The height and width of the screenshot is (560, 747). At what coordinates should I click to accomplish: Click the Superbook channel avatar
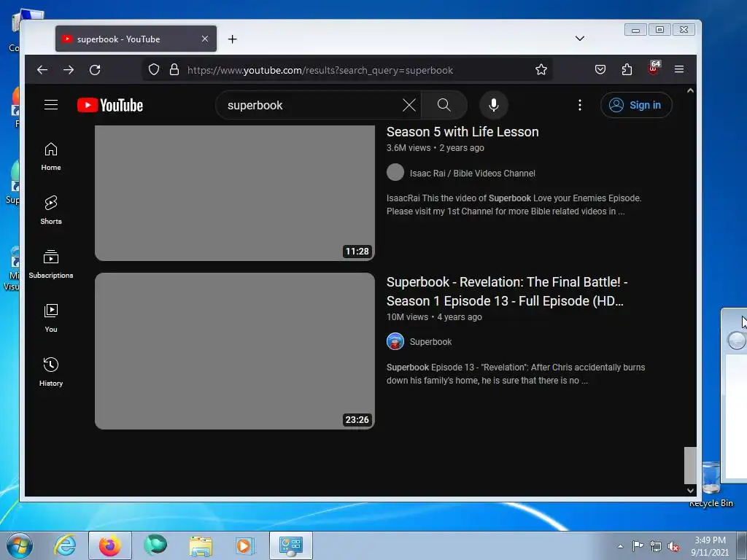coord(395,341)
